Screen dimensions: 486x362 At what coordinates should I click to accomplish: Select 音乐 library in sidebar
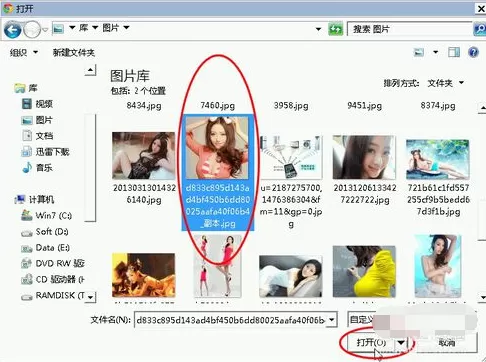pos(37,168)
